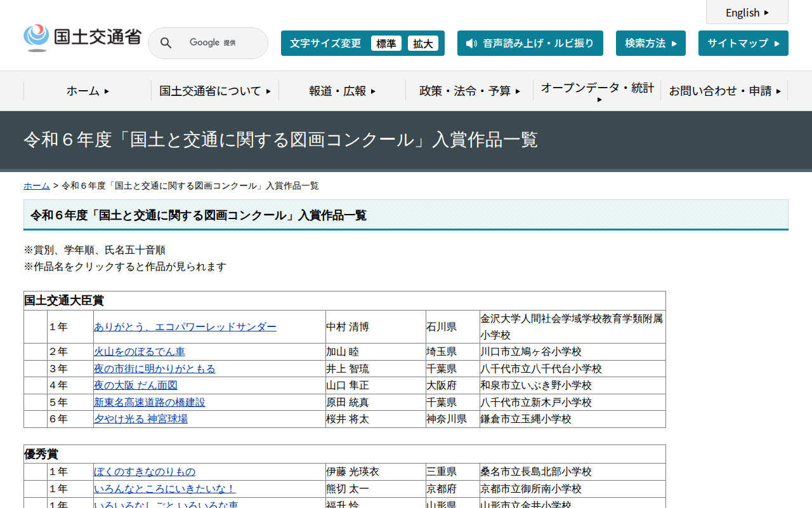
Task: Click the ホーム breadcrumb link
Action: pos(37,185)
